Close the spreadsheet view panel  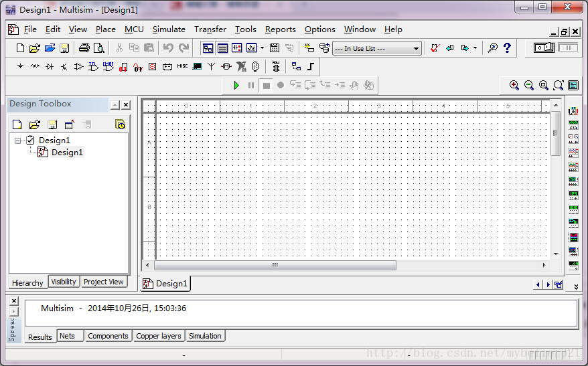[13, 300]
